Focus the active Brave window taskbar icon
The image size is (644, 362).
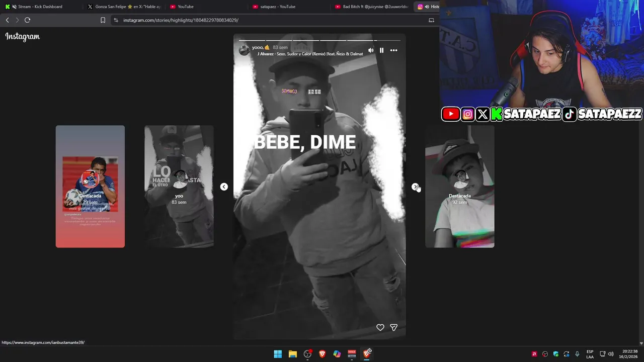[x=367, y=354]
